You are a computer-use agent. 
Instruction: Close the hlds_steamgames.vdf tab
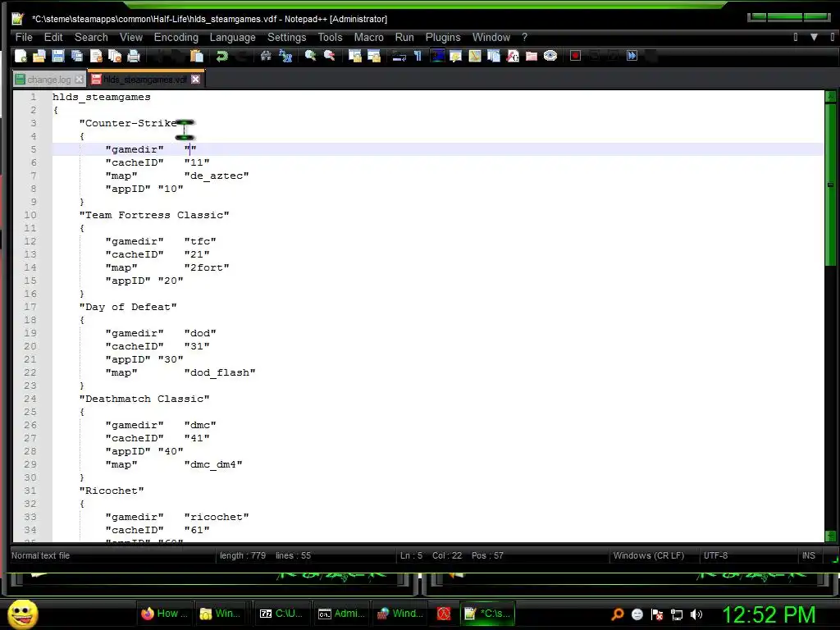[195, 80]
